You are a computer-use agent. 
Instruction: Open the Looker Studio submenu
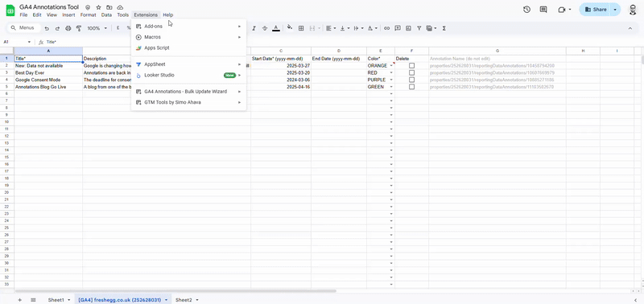point(188,75)
